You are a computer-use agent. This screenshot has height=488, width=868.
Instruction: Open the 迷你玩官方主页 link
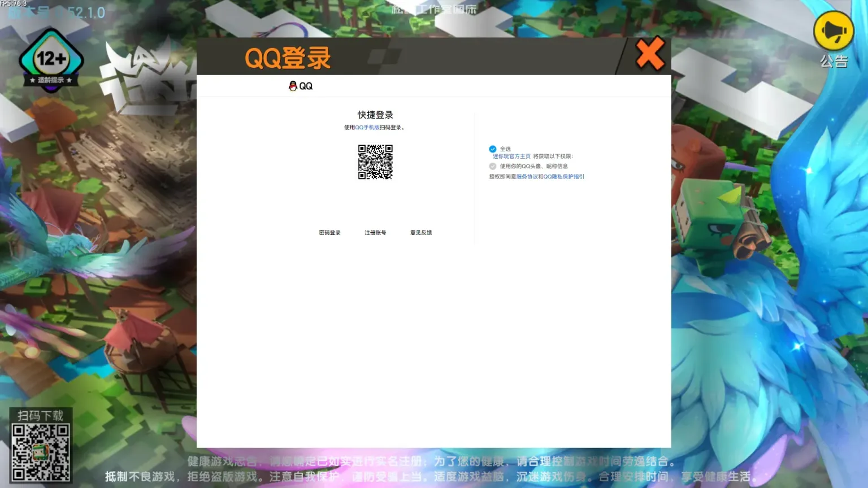511,156
